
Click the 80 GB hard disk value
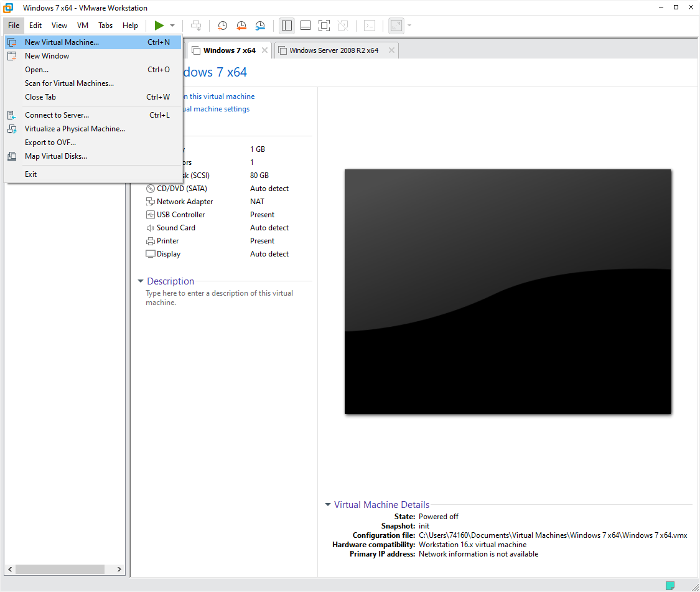[259, 176]
